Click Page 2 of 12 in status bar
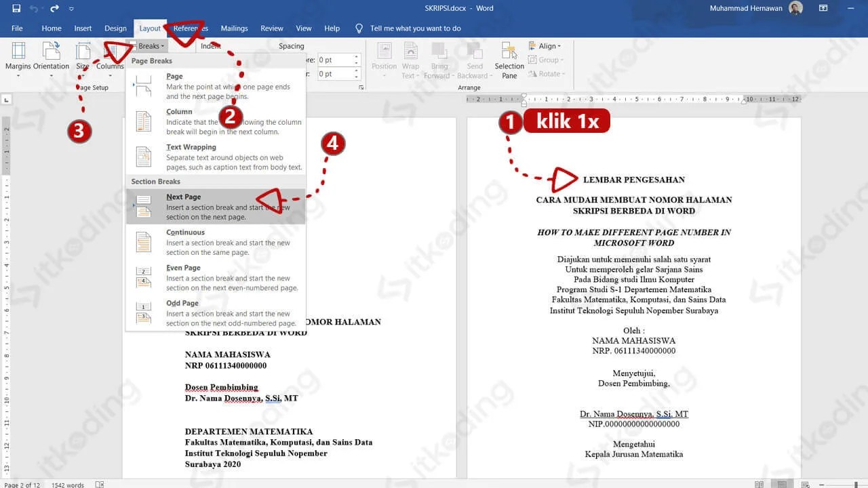Image resolution: width=868 pixels, height=488 pixels. pyautogui.click(x=22, y=485)
